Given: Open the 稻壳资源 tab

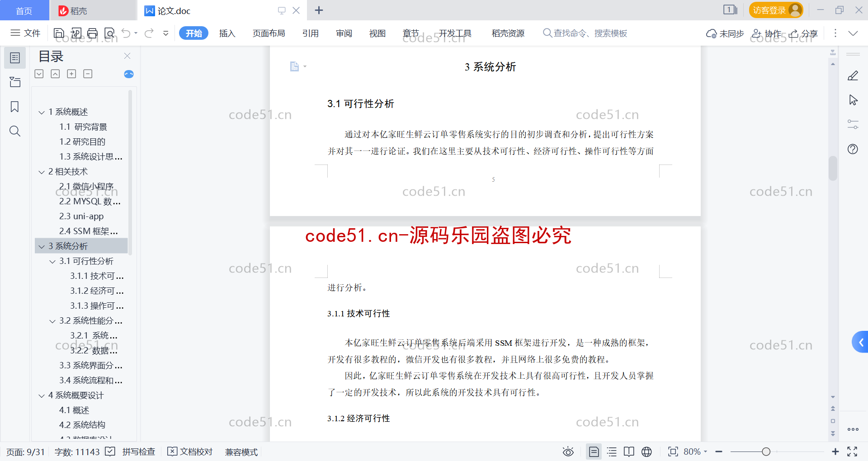Looking at the screenshot, I should click(x=508, y=33).
